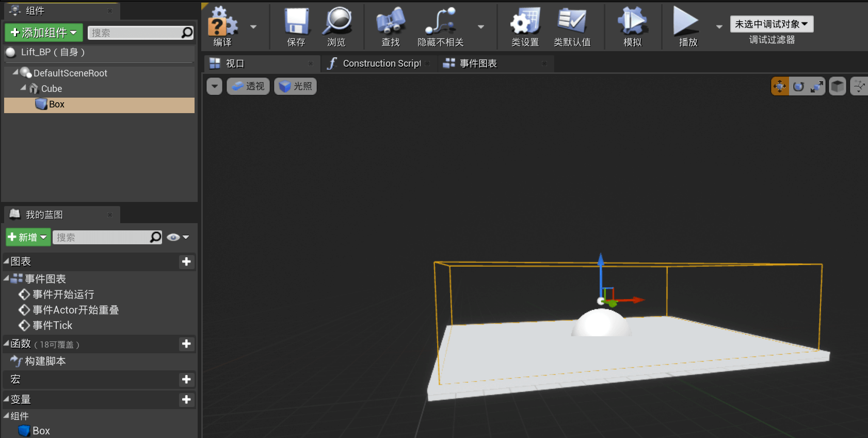Viewport: 868px width, 438px height.
Task: Close the 事件图表 tab
Action: tap(544, 64)
